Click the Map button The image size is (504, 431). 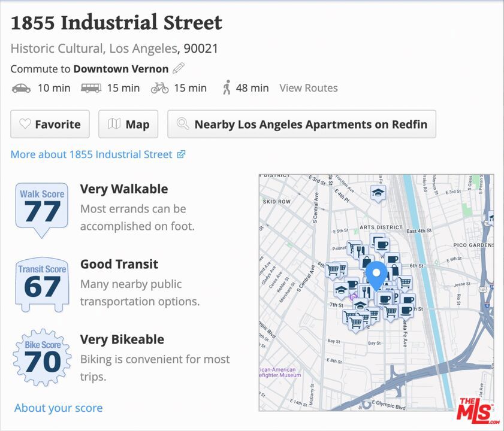tap(128, 124)
